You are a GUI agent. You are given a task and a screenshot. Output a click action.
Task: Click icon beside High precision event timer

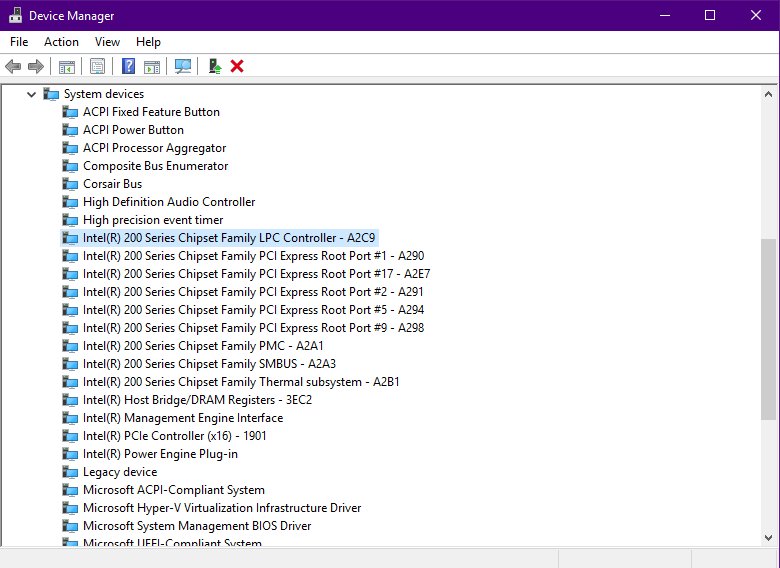[x=70, y=220]
